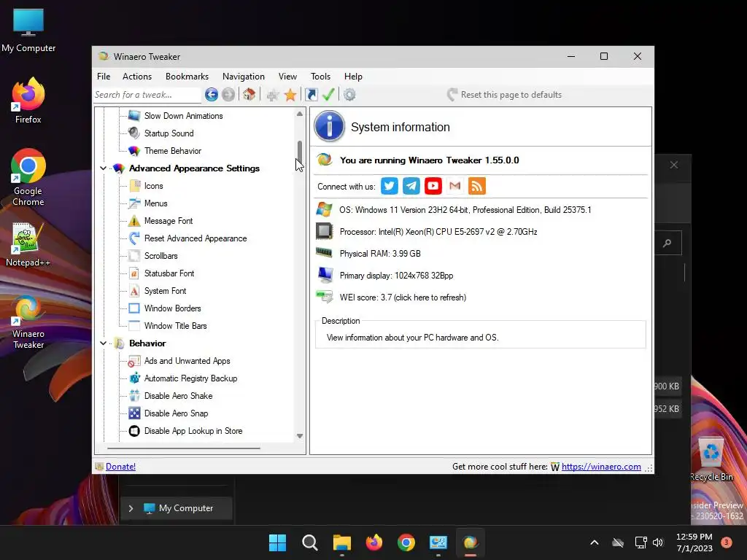Click the taskbar Search icon
Screen dimensions: 747x560
tap(309, 542)
